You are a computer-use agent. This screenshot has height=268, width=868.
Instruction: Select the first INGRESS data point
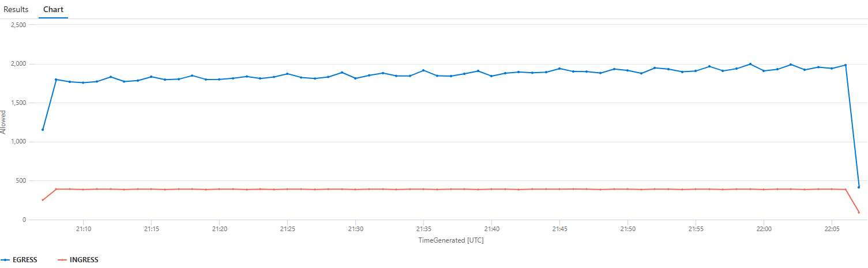coord(43,200)
